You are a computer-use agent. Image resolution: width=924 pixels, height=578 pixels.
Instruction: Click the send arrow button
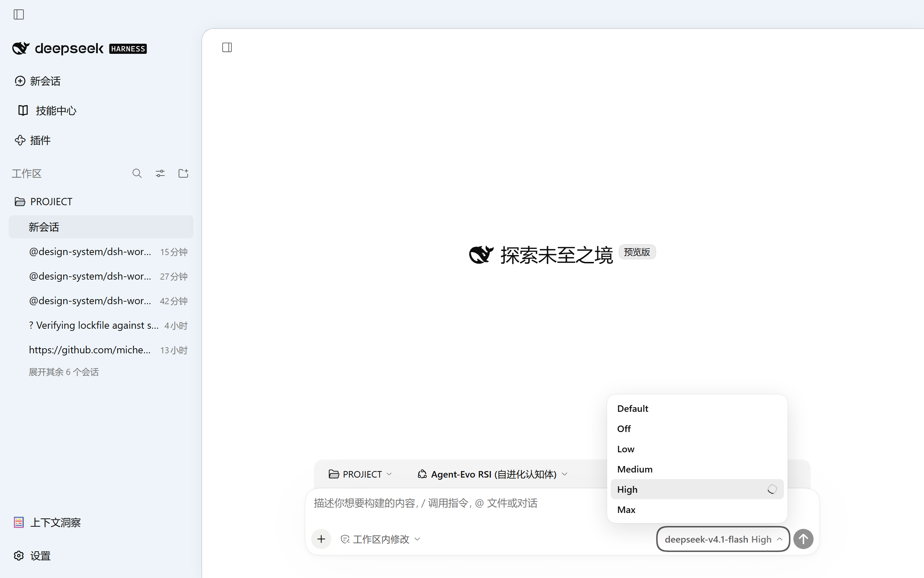(803, 539)
